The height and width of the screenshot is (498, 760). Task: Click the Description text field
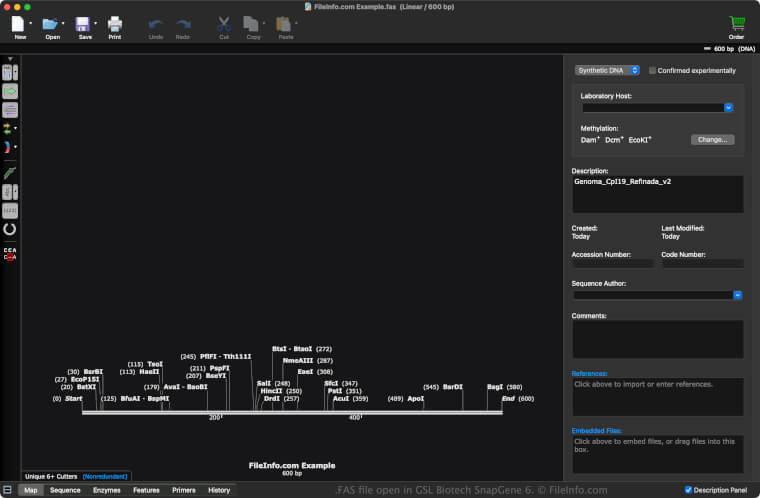coord(657,195)
